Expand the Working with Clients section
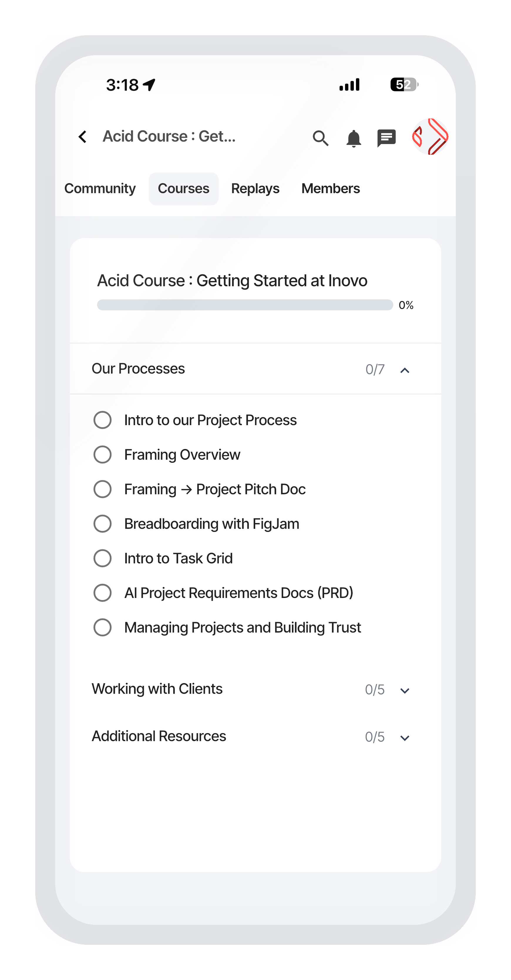Image resolution: width=511 pixels, height=980 pixels. pyautogui.click(x=405, y=690)
